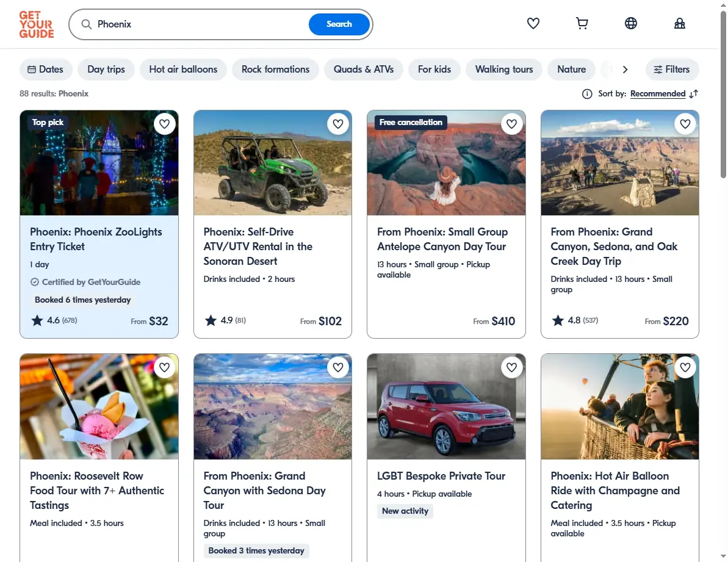This screenshot has width=728, height=562.
Task: Open the shopping cart icon
Action: 582,23
